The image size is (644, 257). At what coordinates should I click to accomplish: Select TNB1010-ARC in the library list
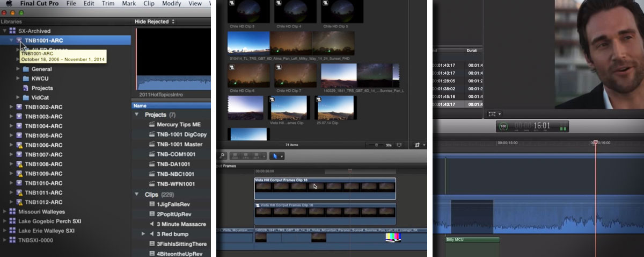(x=43, y=183)
